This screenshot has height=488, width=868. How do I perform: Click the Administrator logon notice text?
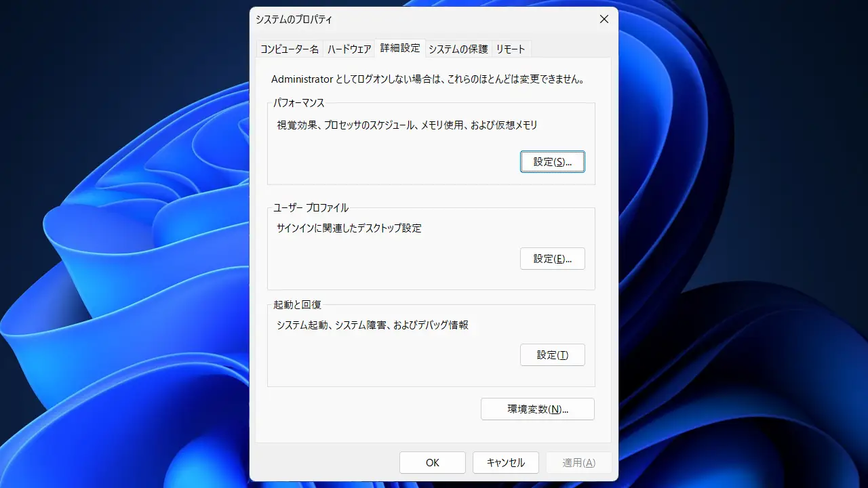coord(427,79)
